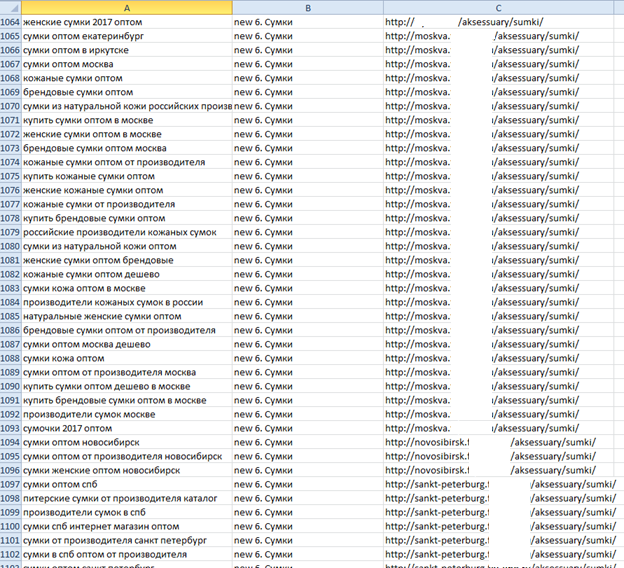This screenshot has width=624, height=568.
Task: Click cell 'сумки от производителя санкт петербург'
Action: [x=127, y=540]
